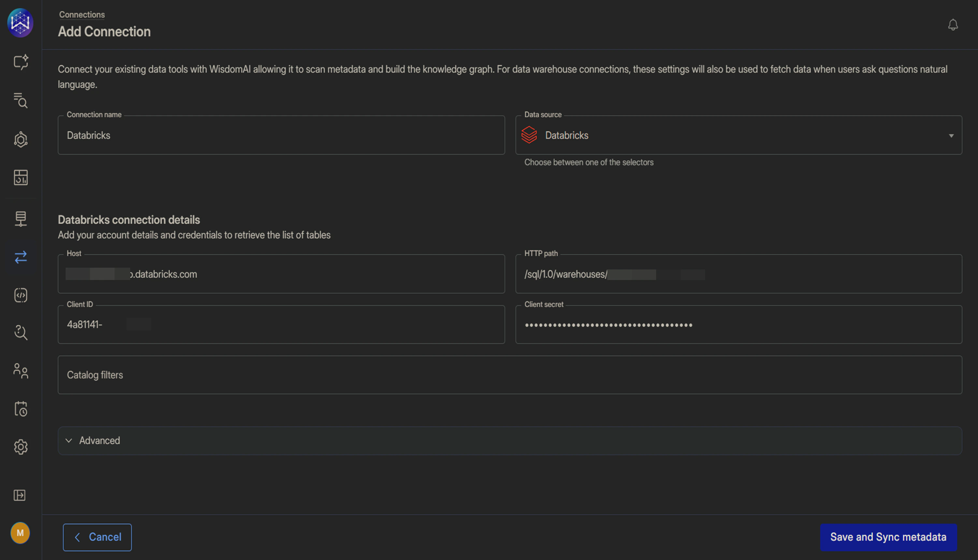The image size is (978, 560).
Task: Click the Databricks connection details heading
Action: (129, 220)
